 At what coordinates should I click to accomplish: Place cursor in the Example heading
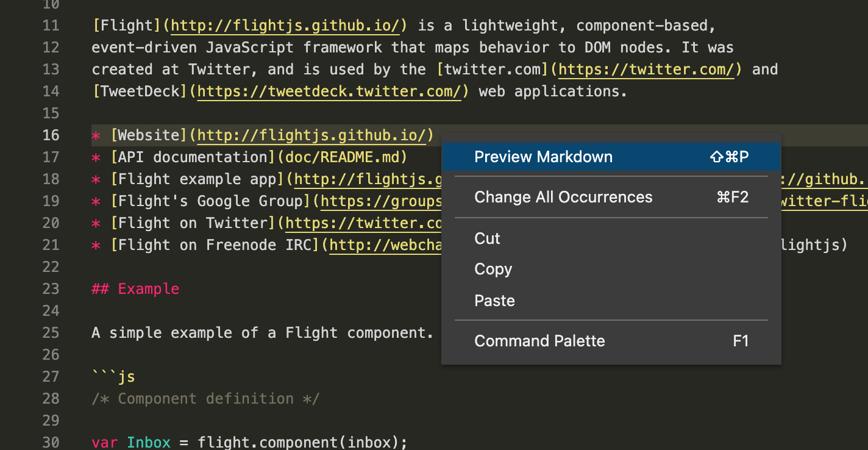148,288
